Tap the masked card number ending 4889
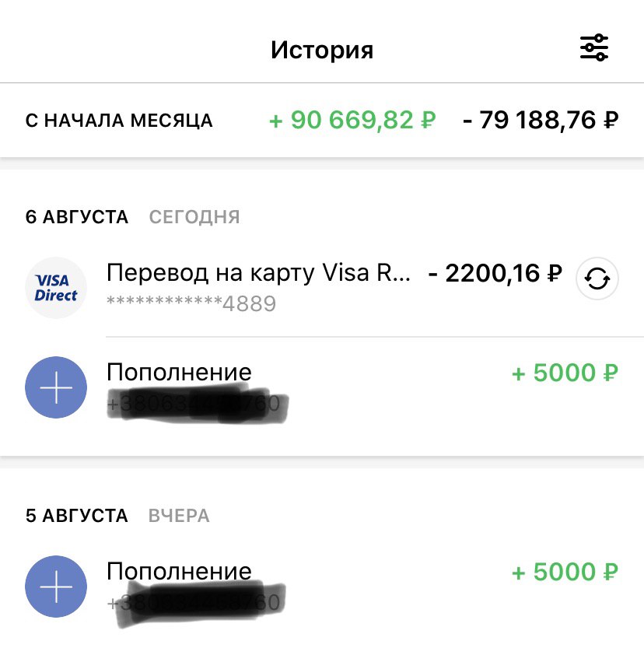This screenshot has width=644, height=648. (x=191, y=303)
